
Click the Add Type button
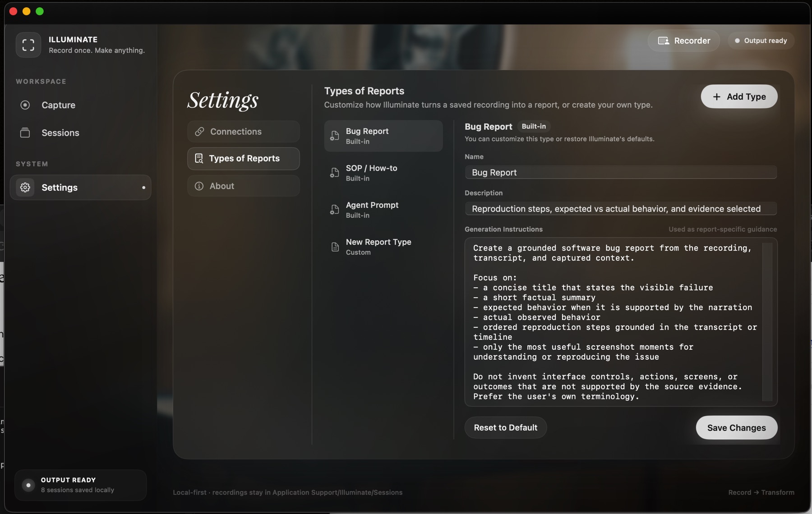pos(739,96)
